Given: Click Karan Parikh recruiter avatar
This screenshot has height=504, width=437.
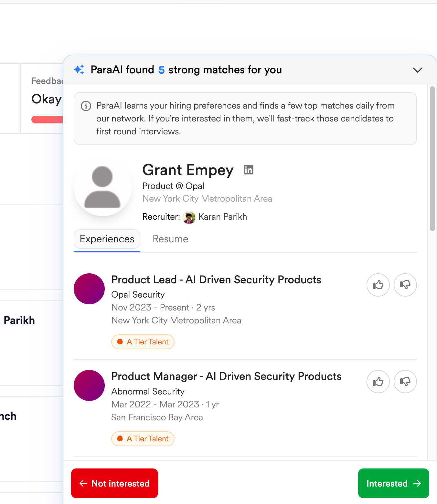Looking at the screenshot, I should pyautogui.click(x=189, y=217).
